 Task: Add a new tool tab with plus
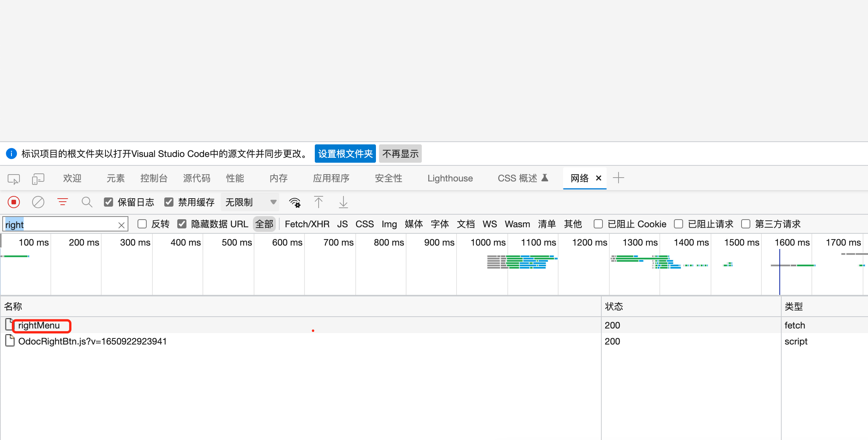618,178
